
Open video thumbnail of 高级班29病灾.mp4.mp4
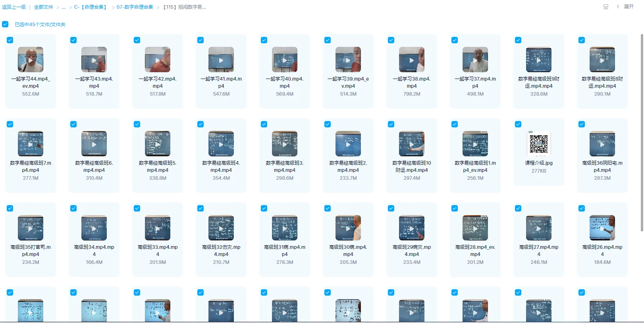pos(412,228)
